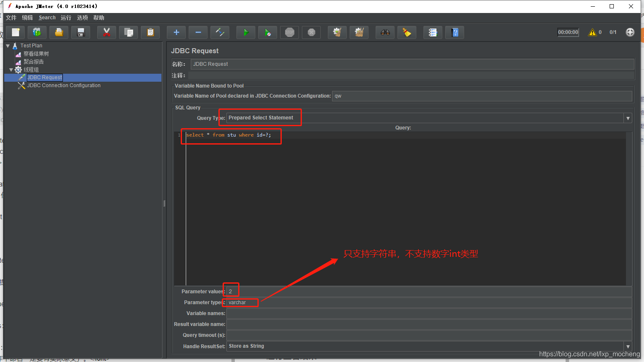Collapse the 线程组 tree node
The width and height of the screenshot is (644, 362).
pos(11,70)
